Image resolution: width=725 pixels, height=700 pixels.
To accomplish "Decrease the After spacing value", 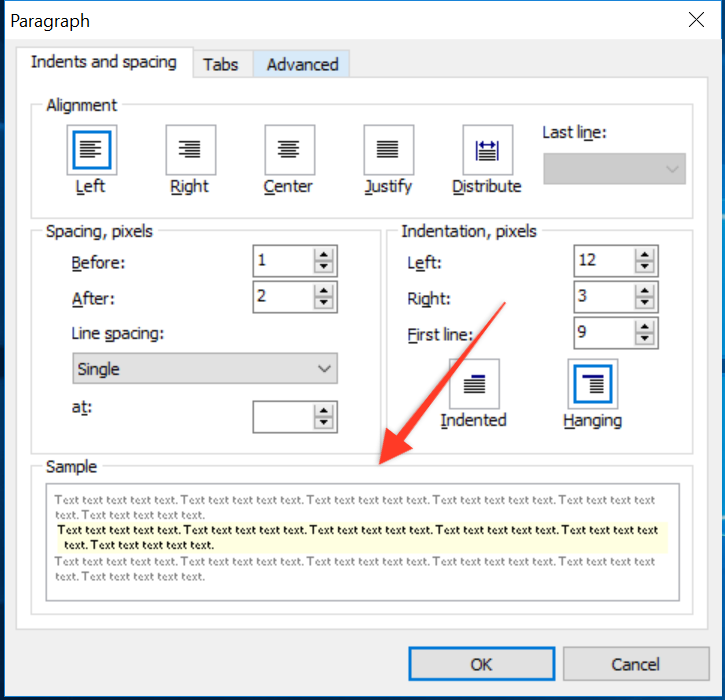I will point(324,303).
